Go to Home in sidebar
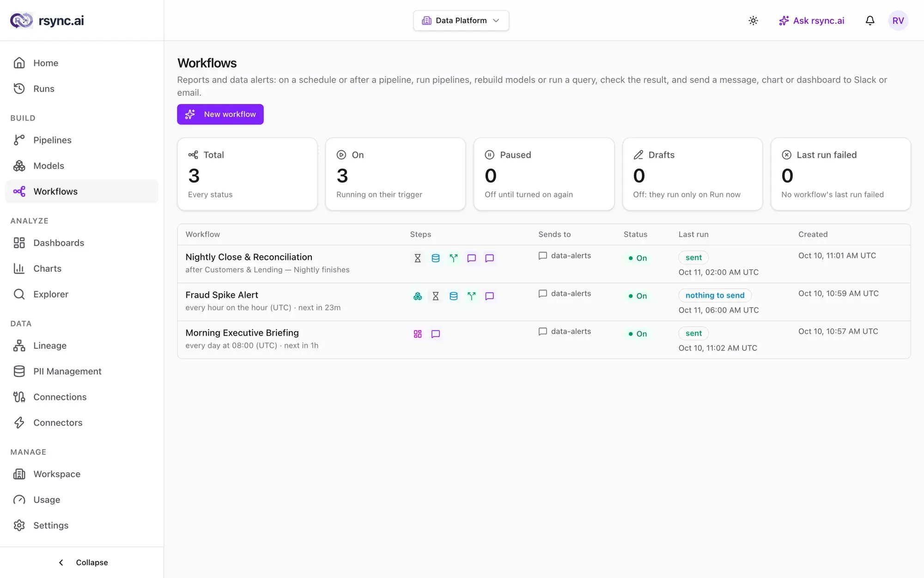The image size is (924, 578). (82, 63)
